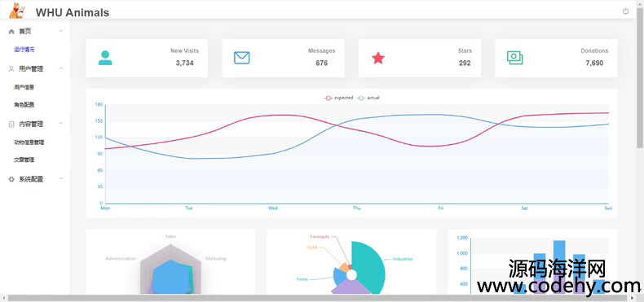Click the horizontal scrollbar left arrow
Image resolution: width=644 pixels, height=302 pixels.
coord(3,298)
